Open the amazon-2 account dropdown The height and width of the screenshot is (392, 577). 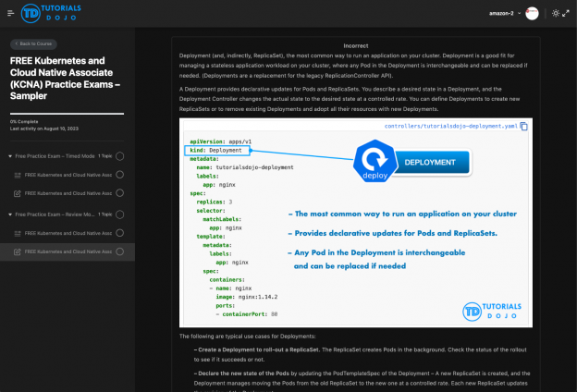click(x=505, y=13)
